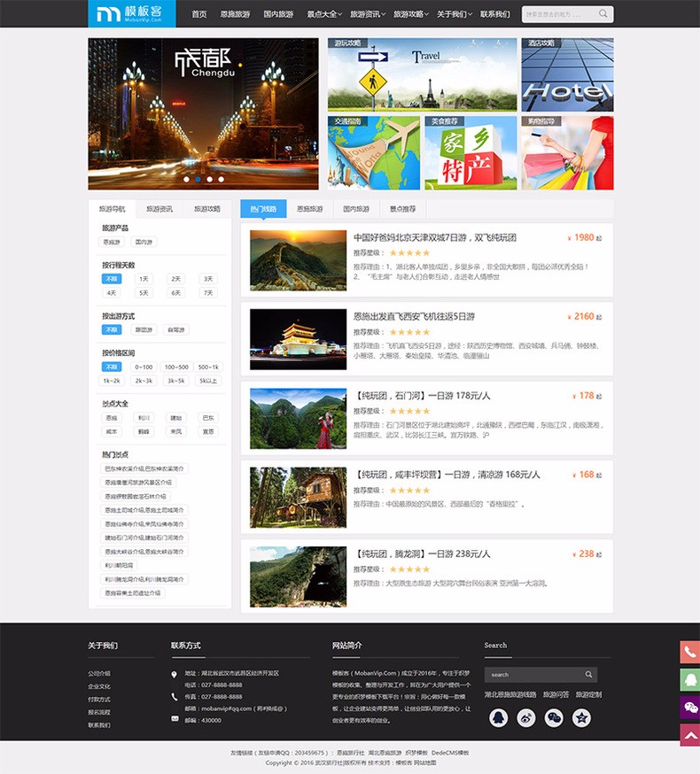
Task: Open the 家乡特产 美食推荐 banner
Action: [471, 153]
